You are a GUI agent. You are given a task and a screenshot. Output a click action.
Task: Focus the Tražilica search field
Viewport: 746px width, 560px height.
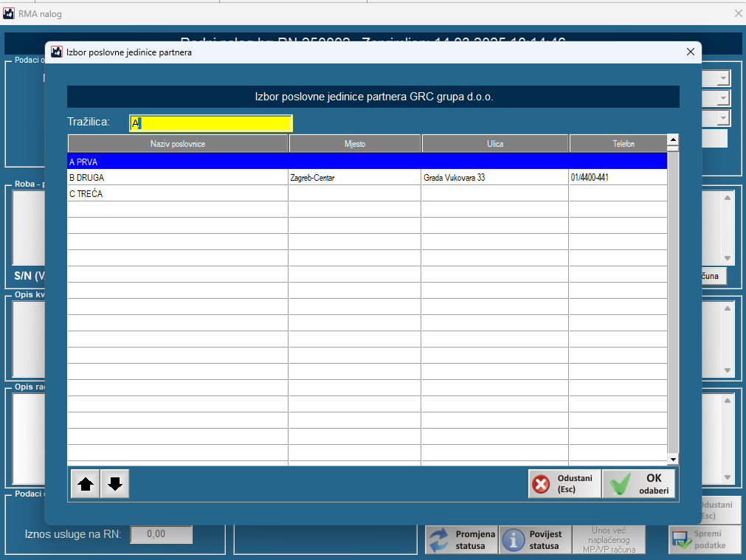(211, 123)
